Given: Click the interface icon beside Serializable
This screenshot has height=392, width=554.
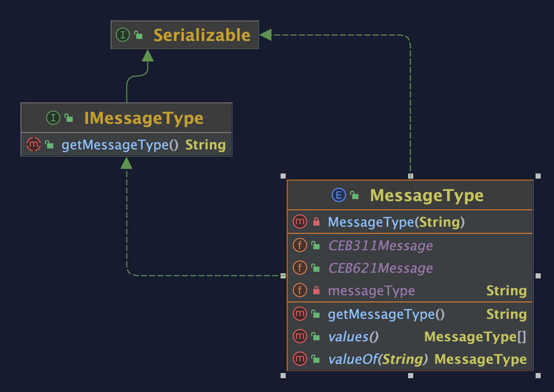Looking at the screenshot, I should [x=123, y=35].
